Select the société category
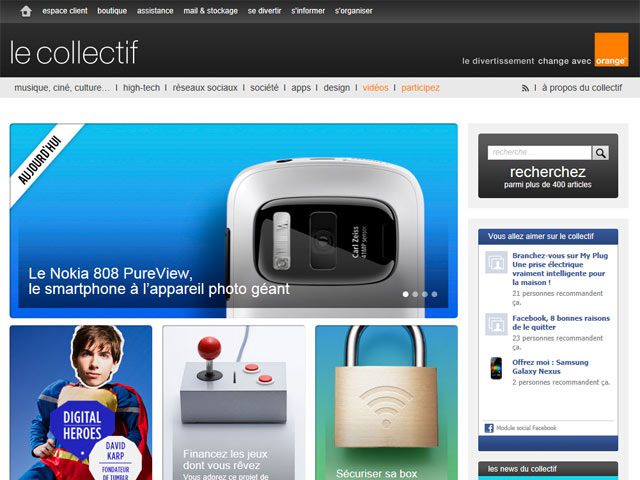 [x=264, y=88]
